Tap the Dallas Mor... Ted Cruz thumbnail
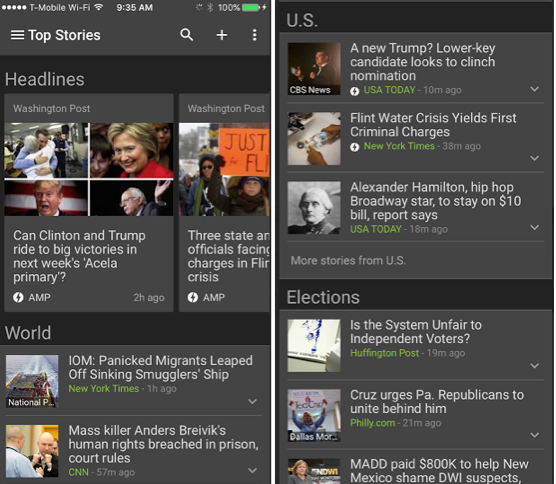Image resolution: width=556 pixels, height=484 pixels. tap(314, 416)
